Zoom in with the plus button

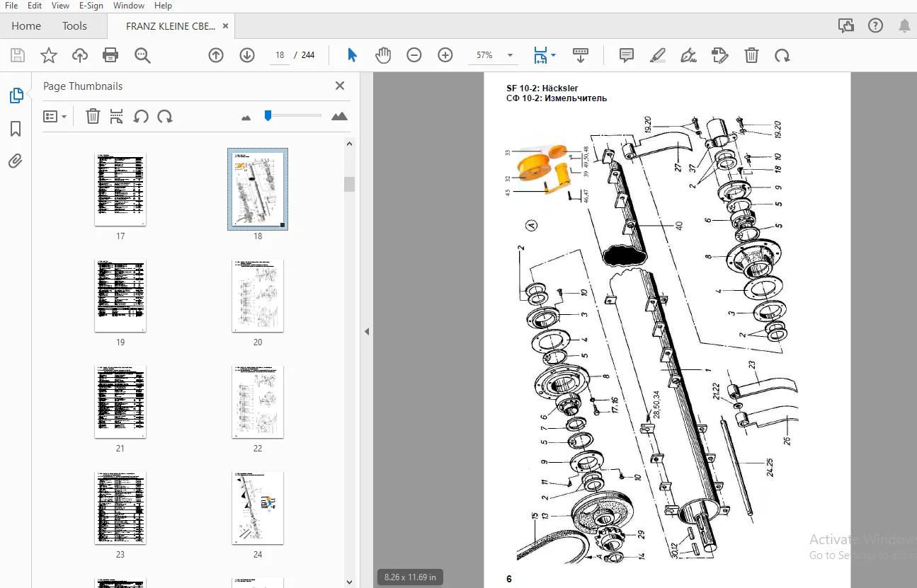(445, 55)
